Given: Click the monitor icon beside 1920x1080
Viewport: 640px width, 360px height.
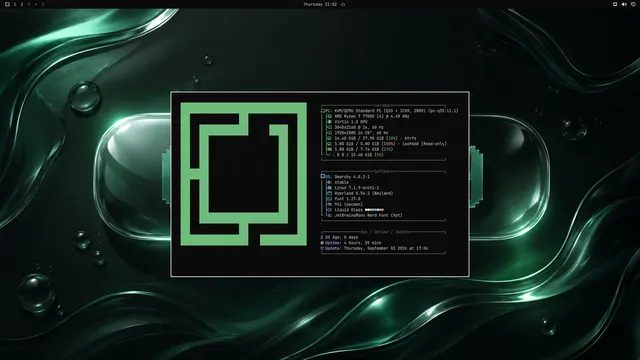Looking at the screenshot, I should 329,133.
